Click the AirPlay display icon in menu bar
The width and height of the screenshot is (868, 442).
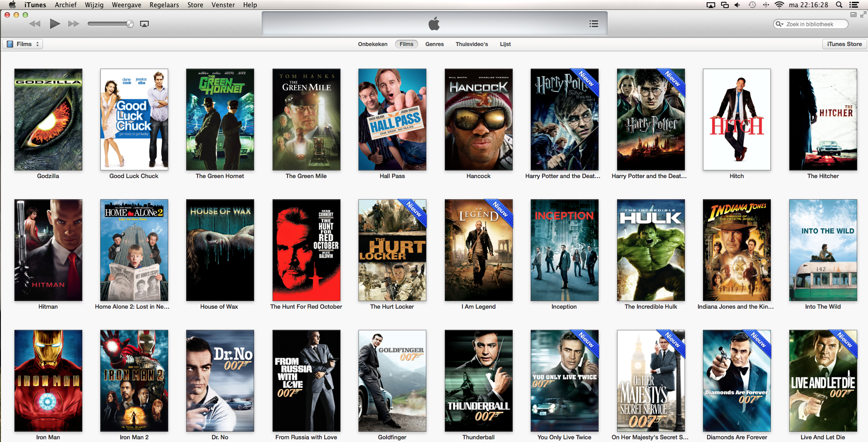pyautogui.click(x=711, y=5)
